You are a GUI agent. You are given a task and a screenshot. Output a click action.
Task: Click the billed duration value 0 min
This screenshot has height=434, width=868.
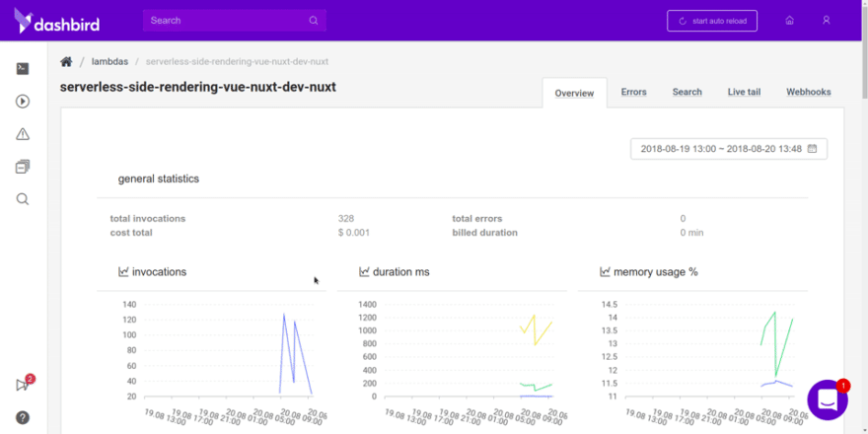[x=691, y=233]
